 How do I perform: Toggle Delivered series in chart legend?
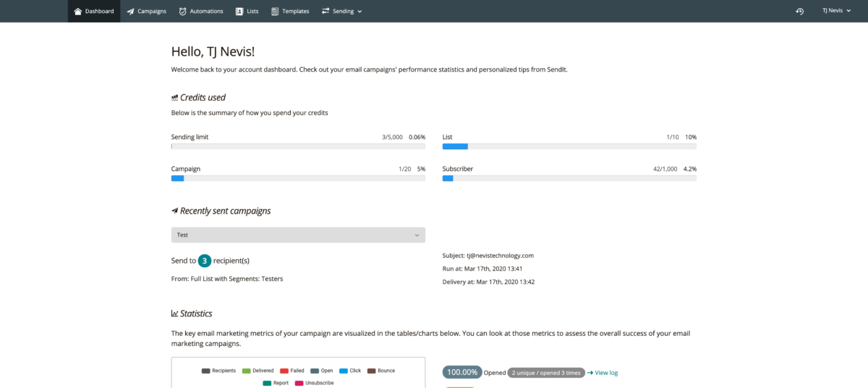pos(258,371)
